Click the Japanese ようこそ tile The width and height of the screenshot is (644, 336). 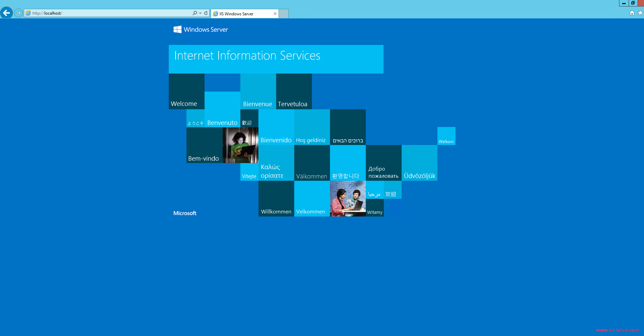195,118
